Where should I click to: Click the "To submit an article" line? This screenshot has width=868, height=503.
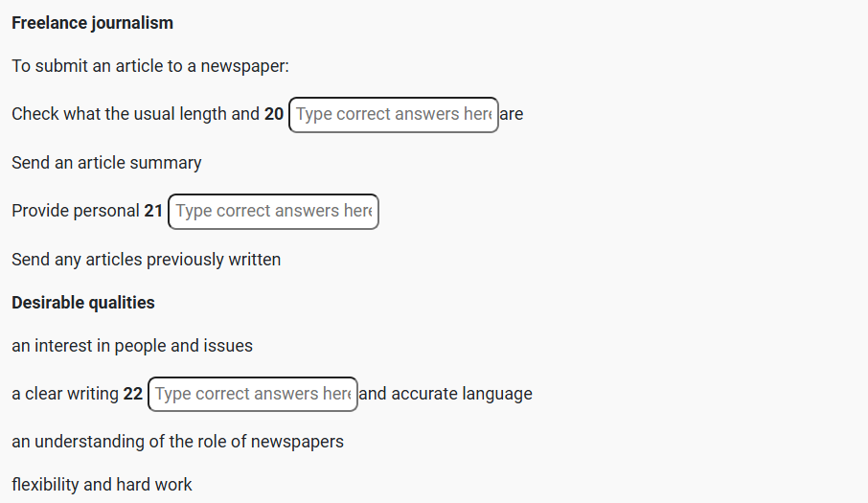tap(150, 67)
